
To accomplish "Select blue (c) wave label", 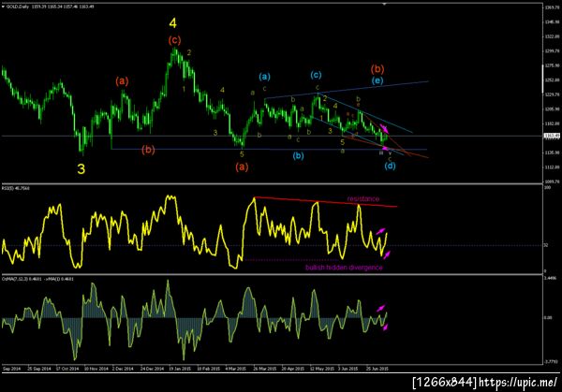I will click(x=316, y=75).
